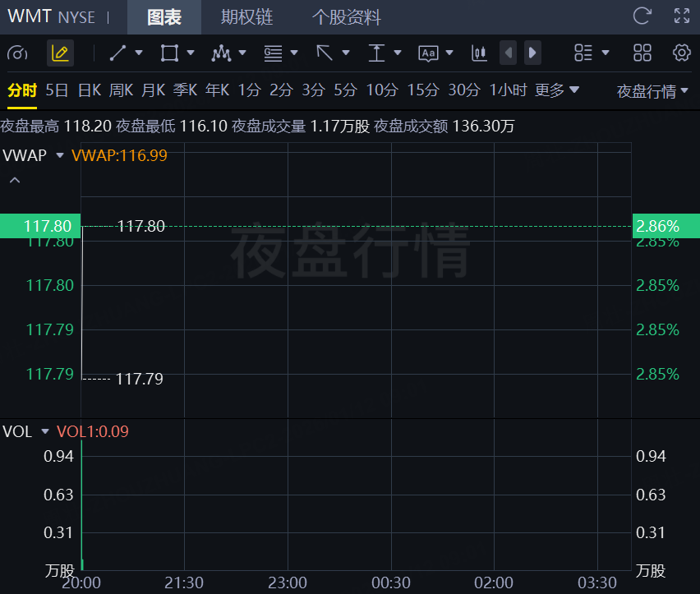Select the 月K timeframe
Viewport: 700px width, 594px height.
(x=153, y=90)
